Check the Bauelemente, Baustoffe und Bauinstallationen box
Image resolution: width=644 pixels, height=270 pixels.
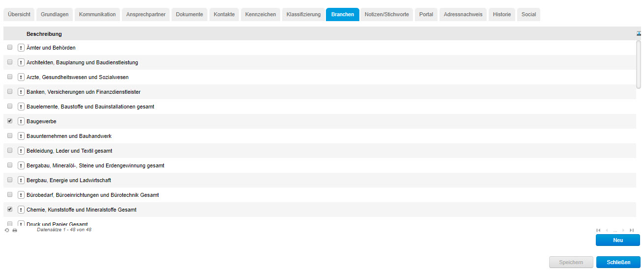click(x=10, y=106)
